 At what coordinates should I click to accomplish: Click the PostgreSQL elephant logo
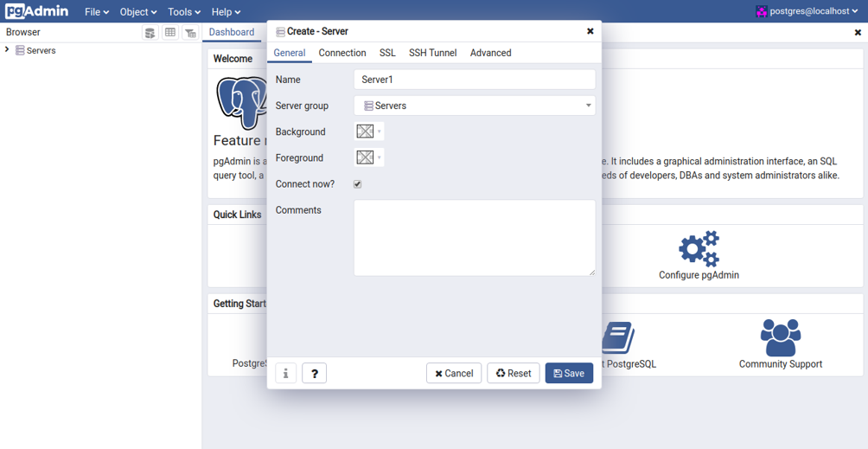coord(242,102)
